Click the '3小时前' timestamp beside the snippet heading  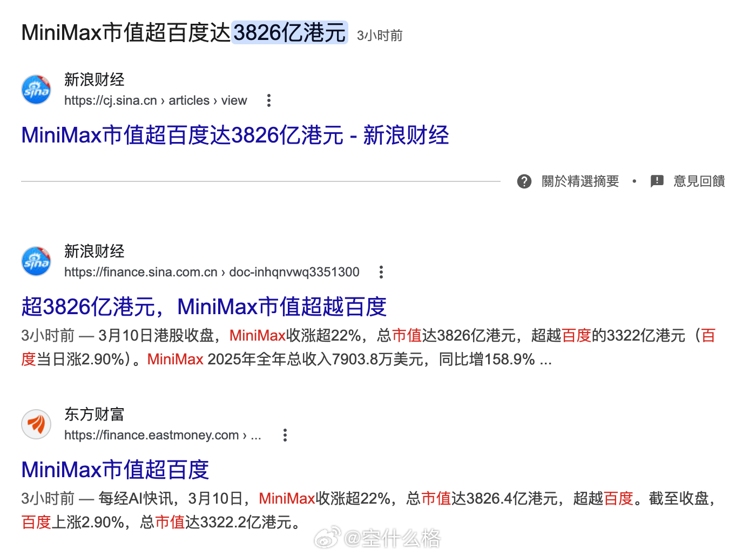click(x=380, y=36)
